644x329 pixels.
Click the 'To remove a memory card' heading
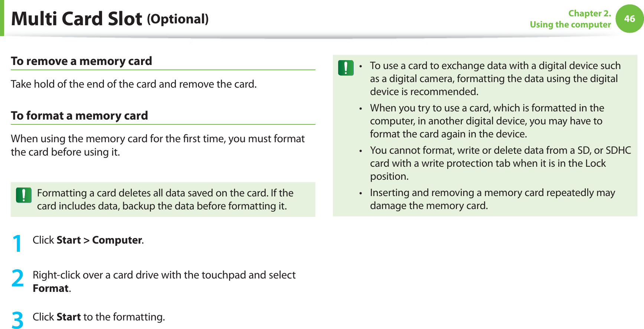pyautogui.click(x=81, y=61)
